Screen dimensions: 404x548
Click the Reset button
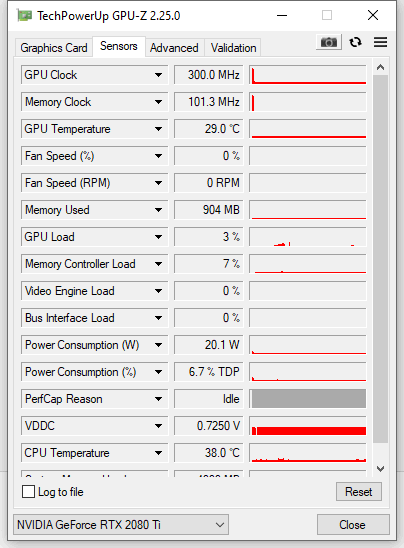[x=359, y=492]
